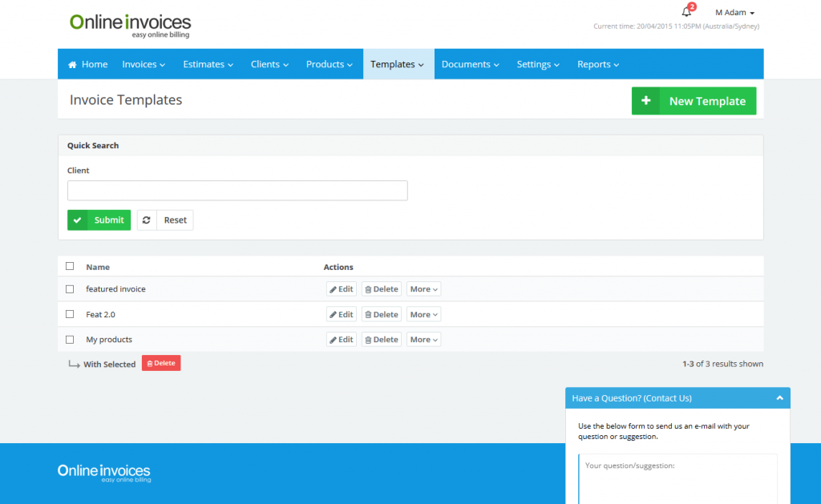The height and width of the screenshot is (504, 821).
Task: Toggle the select-all checkbox in table header
Action: (70, 266)
